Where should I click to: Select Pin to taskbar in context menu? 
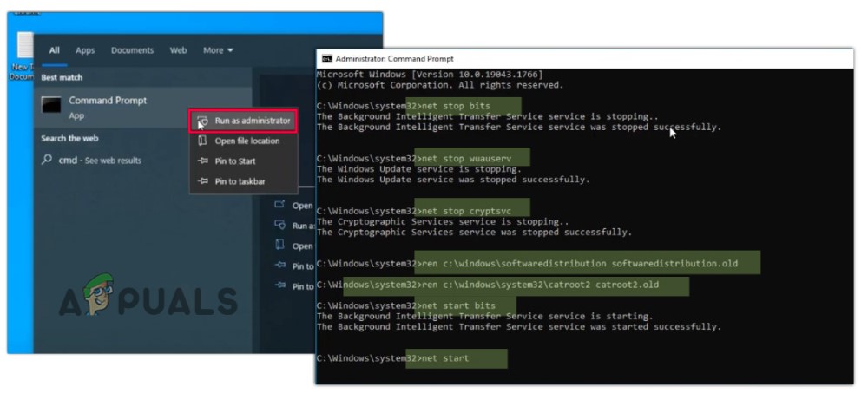243,181
